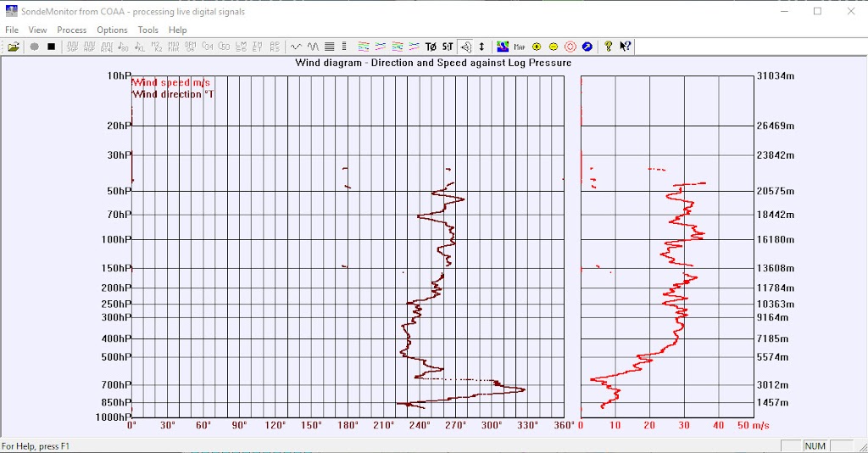The width and height of the screenshot is (868, 453).
Task: Click the red concentric target icon
Action: click(x=570, y=47)
